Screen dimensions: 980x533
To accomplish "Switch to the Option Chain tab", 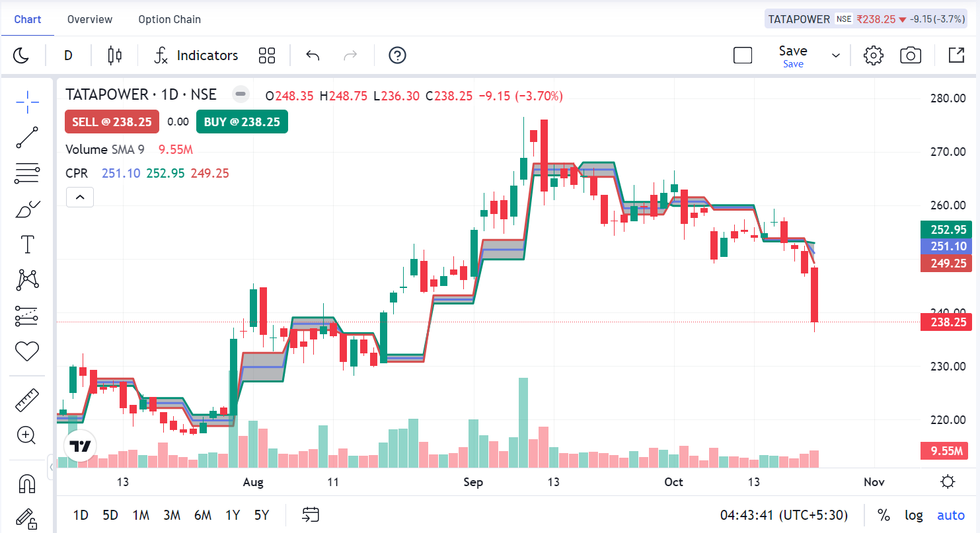I will (x=169, y=19).
